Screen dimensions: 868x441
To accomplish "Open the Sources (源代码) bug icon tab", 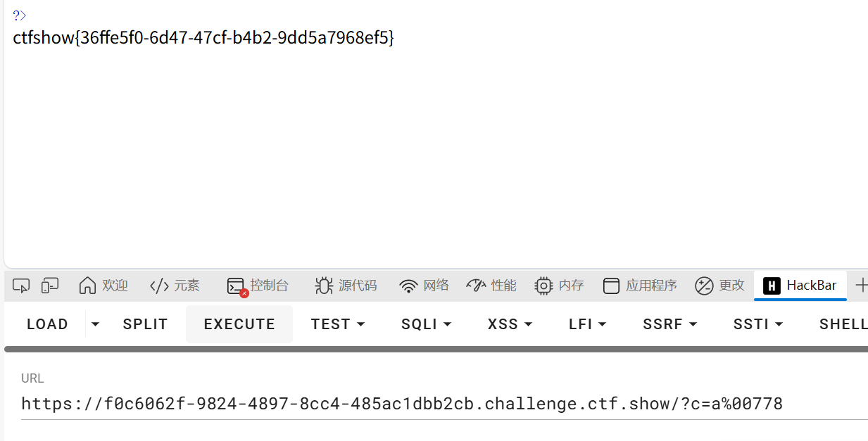I will tap(346, 286).
